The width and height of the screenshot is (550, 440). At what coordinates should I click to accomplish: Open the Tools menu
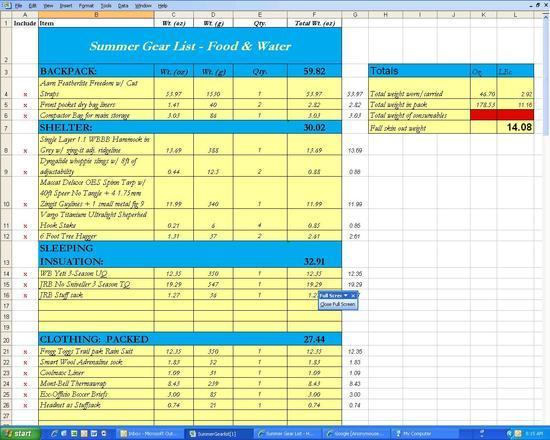[x=106, y=6]
